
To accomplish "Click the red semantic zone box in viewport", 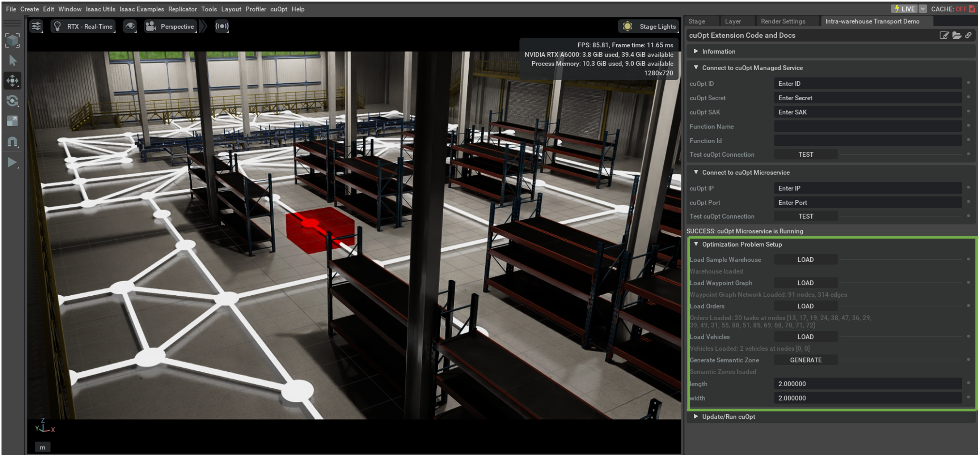I will [x=320, y=231].
